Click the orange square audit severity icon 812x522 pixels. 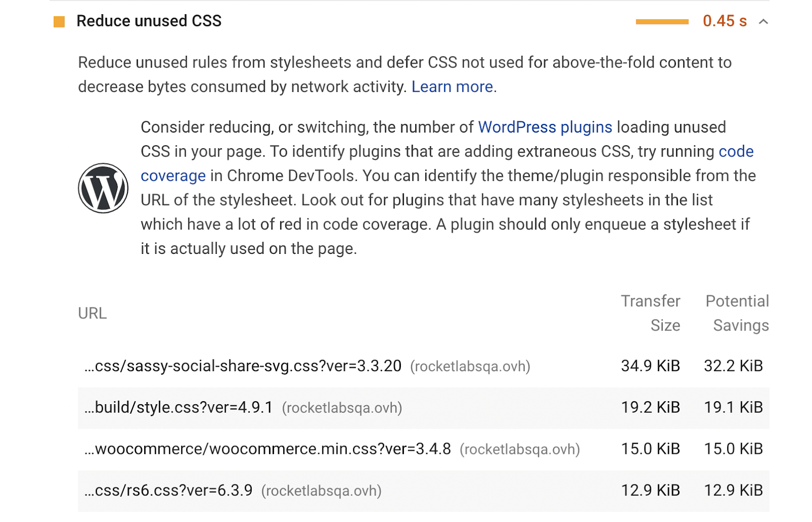click(59, 22)
